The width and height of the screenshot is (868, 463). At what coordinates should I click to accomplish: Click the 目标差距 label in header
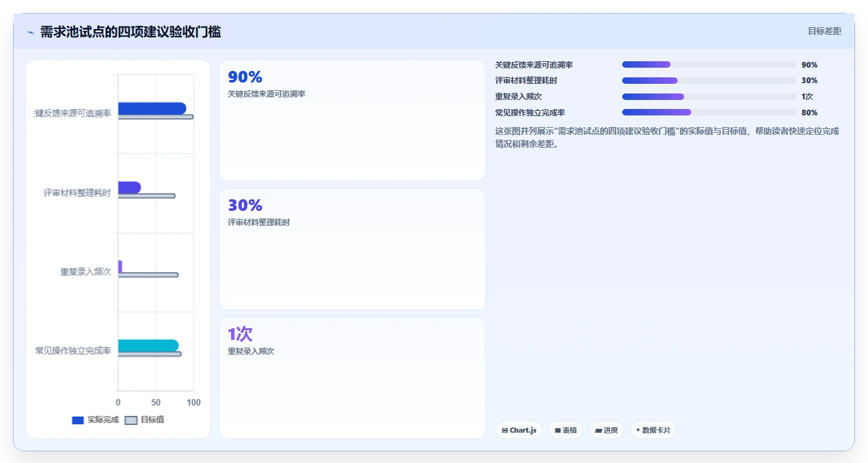click(825, 31)
